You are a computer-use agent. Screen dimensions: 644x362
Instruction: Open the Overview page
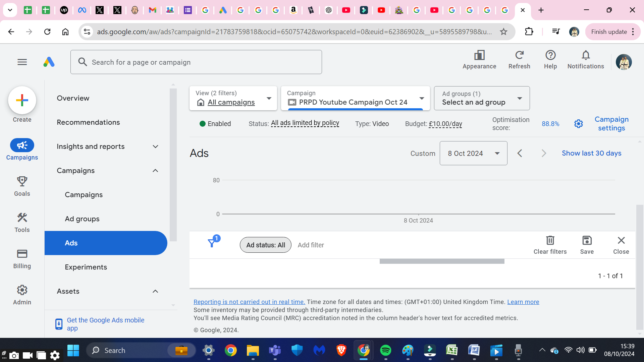(x=73, y=98)
